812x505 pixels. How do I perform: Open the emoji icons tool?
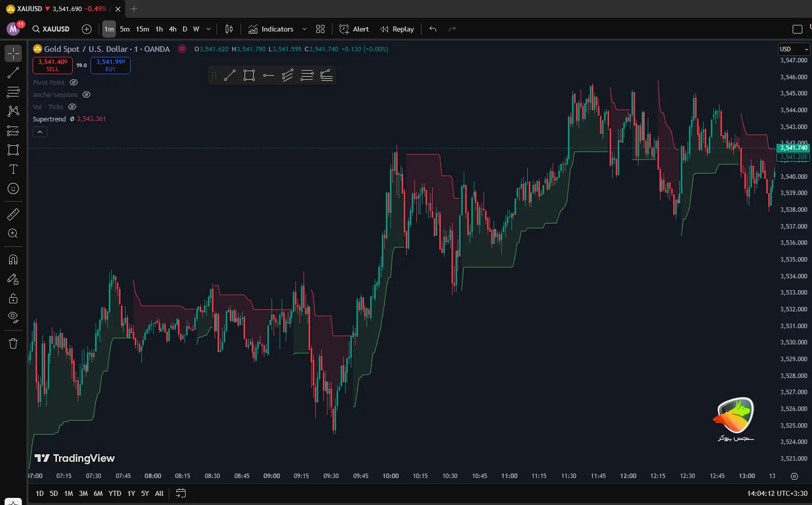coord(13,188)
